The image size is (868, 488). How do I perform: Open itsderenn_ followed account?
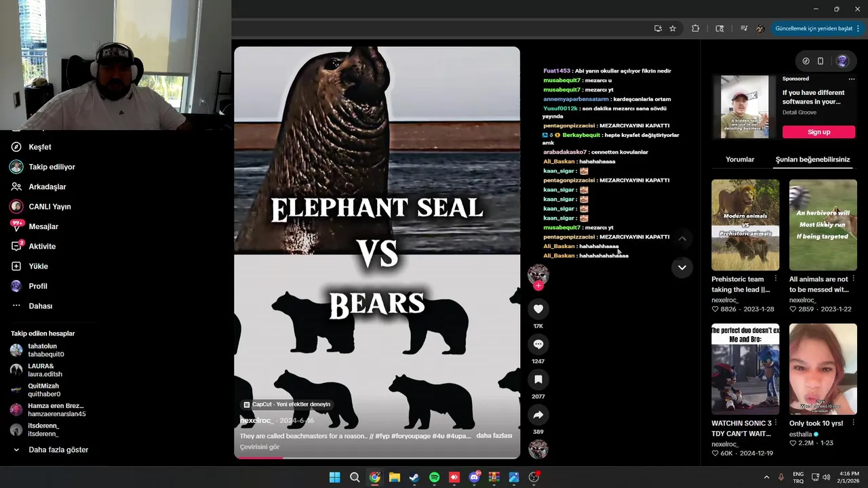(43, 430)
